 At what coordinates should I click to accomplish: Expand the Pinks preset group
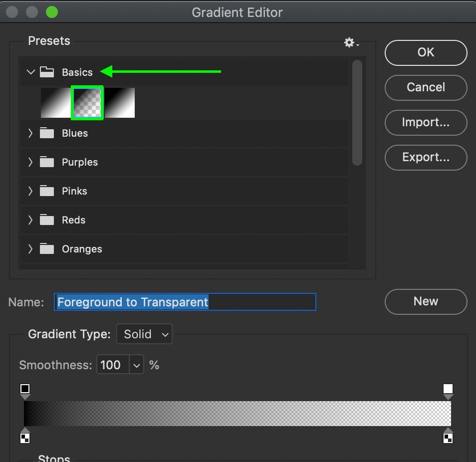pos(30,191)
